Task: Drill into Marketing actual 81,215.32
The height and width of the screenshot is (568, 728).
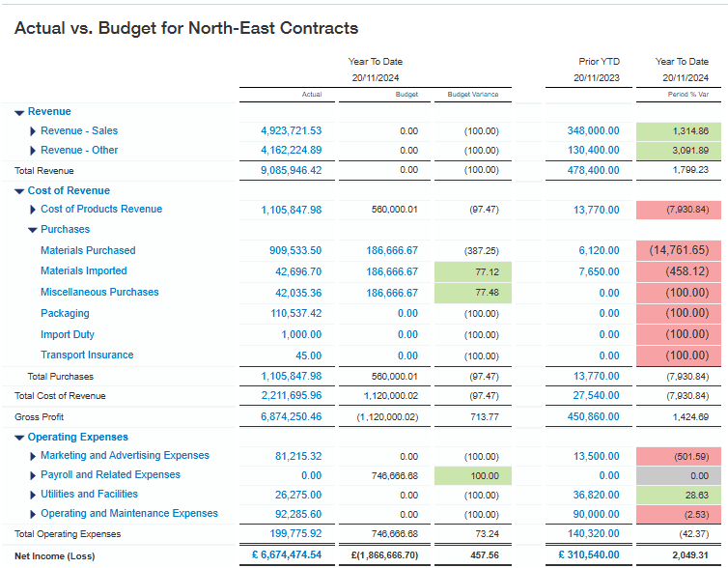Action: tap(298, 457)
